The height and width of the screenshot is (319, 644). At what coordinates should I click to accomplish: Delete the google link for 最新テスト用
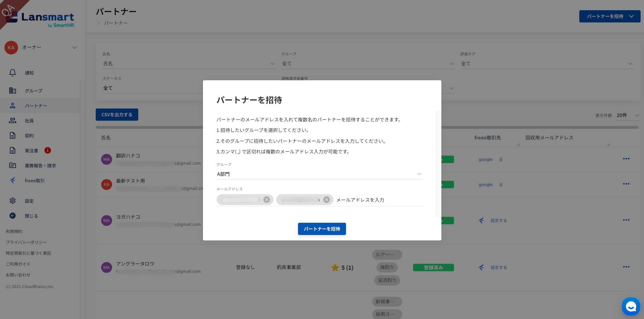[x=501, y=185]
